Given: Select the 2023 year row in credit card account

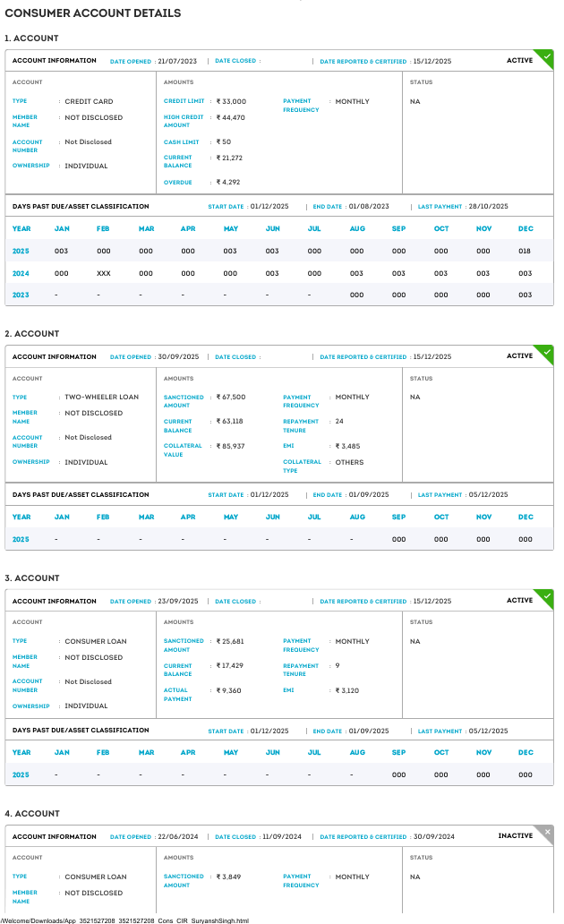Looking at the screenshot, I should pyautogui.click(x=21, y=295).
